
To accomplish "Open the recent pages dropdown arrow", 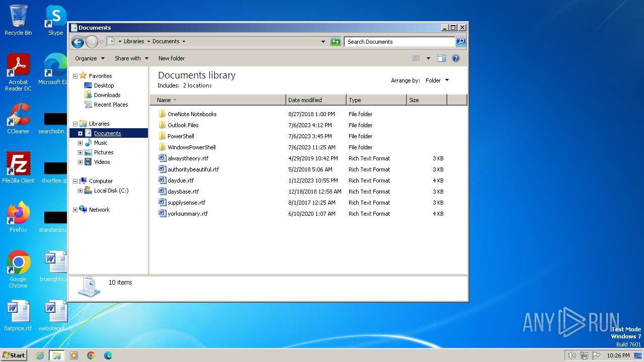I will click(101, 42).
